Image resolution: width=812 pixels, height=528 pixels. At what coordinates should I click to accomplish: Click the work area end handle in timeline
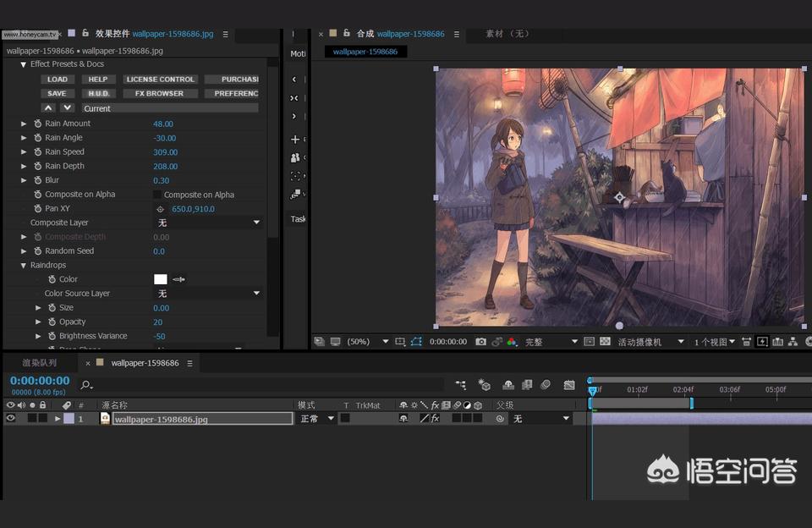691,403
